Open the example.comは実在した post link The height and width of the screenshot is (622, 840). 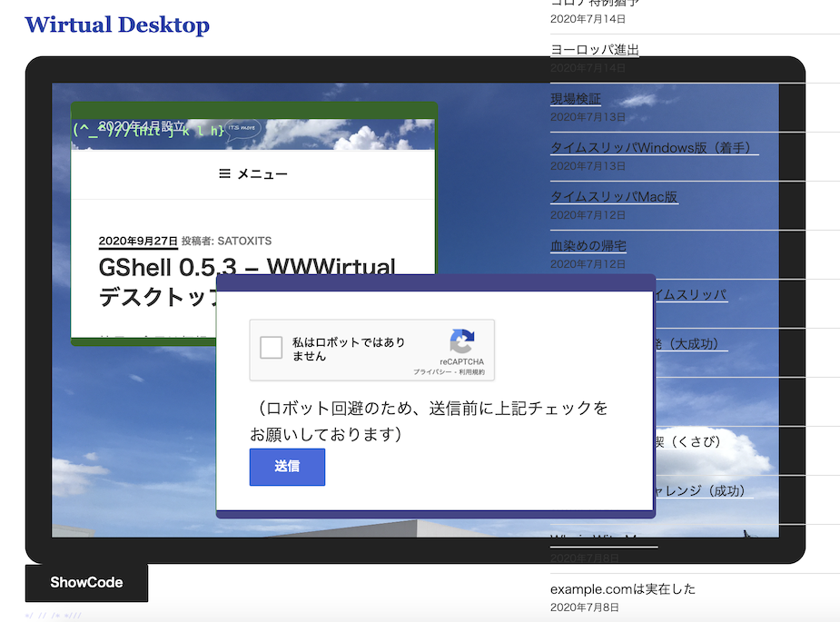pyautogui.click(x=623, y=589)
